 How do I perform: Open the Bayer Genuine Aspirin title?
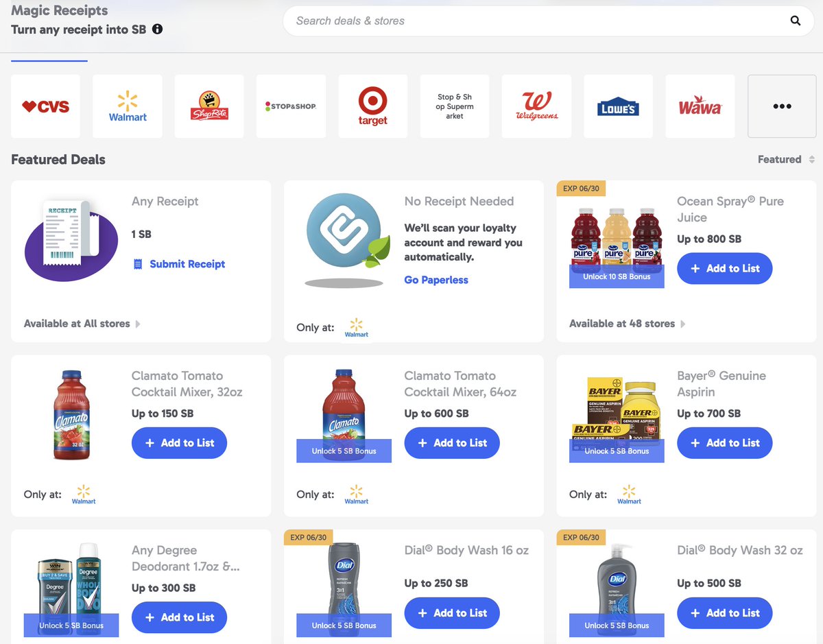[721, 384]
